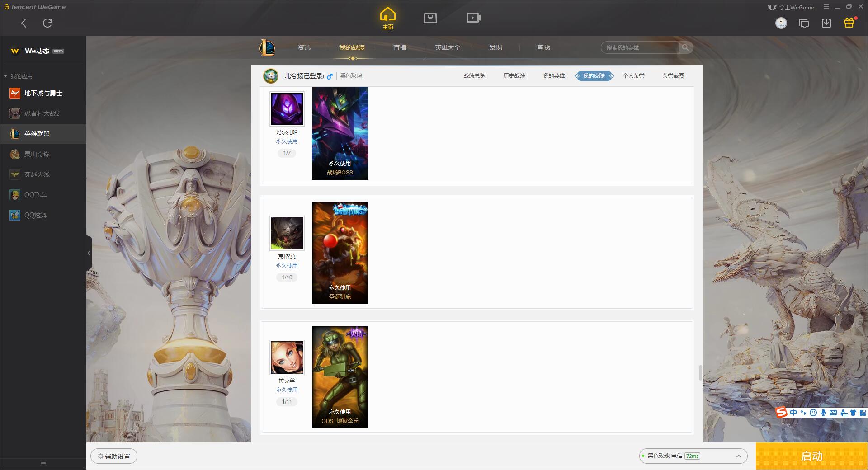This screenshot has width=868, height=470.
Task: Switch to 战绩总览 sub-tab
Action: pyautogui.click(x=474, y=76)
